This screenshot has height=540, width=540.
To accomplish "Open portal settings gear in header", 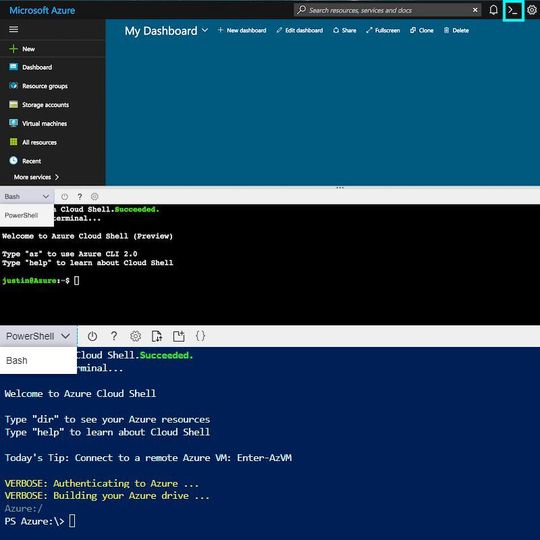I will click(x=532, y=10).
